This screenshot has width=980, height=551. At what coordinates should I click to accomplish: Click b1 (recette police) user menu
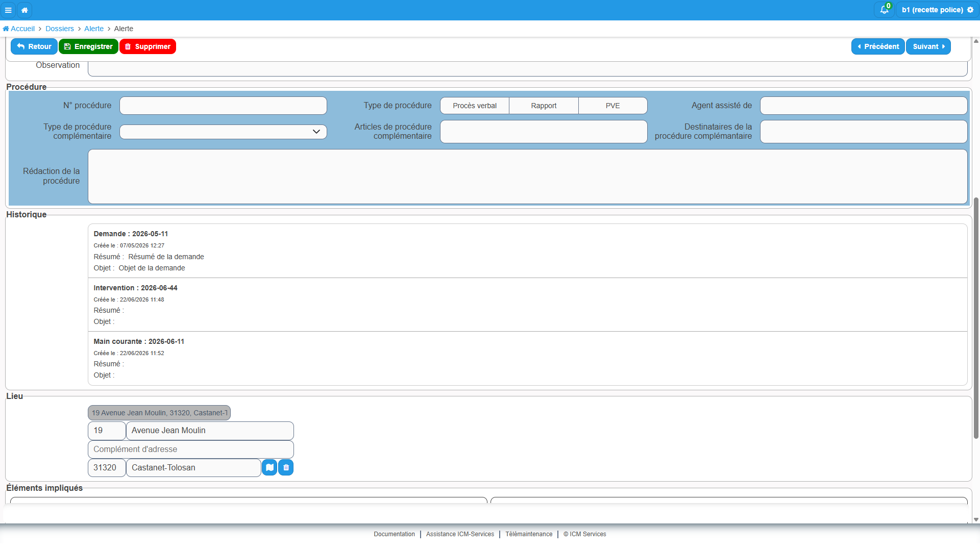coord(937,10)
